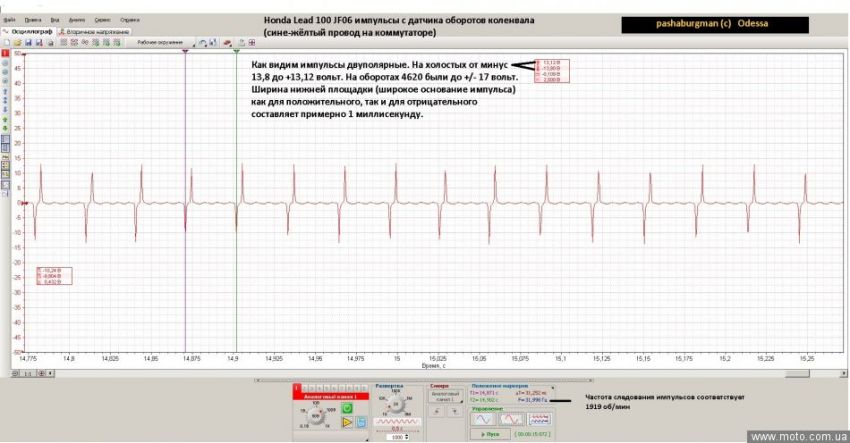Select channel tab 1 in the bottom panel
850x443 pixels.
(x=297, y=388)
